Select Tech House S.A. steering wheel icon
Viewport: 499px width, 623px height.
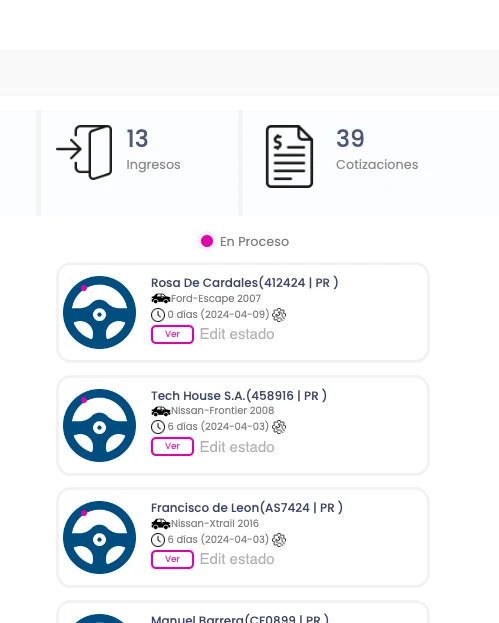[99, 426]
